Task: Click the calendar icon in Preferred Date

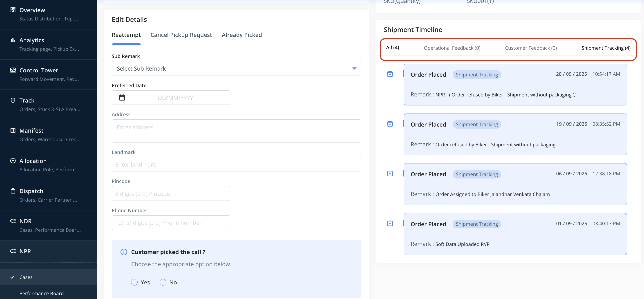Action: [122, 98]
